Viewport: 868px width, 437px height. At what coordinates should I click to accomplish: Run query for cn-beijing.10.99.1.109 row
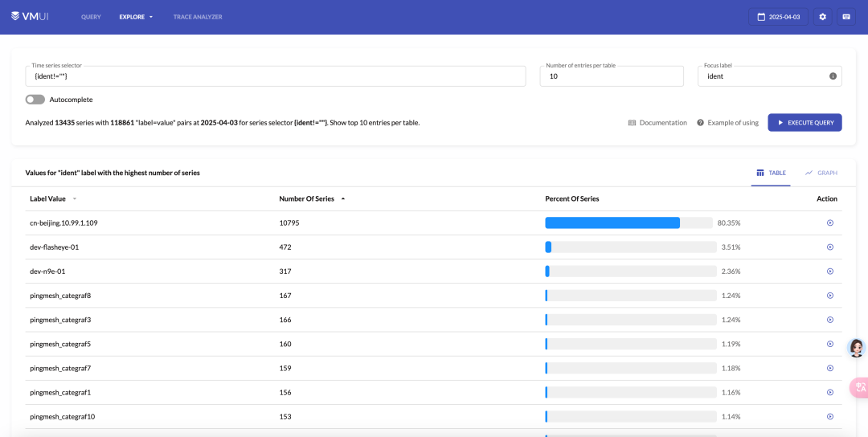[829, 223]
